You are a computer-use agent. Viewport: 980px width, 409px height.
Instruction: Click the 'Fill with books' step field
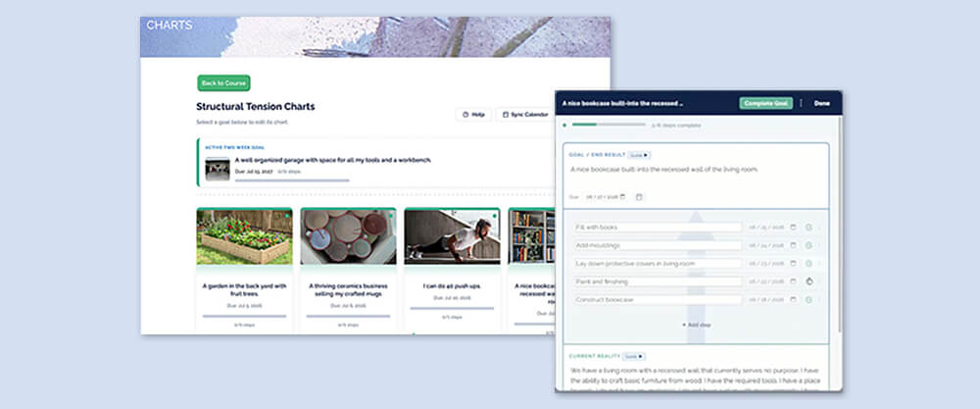click(658, 227)
